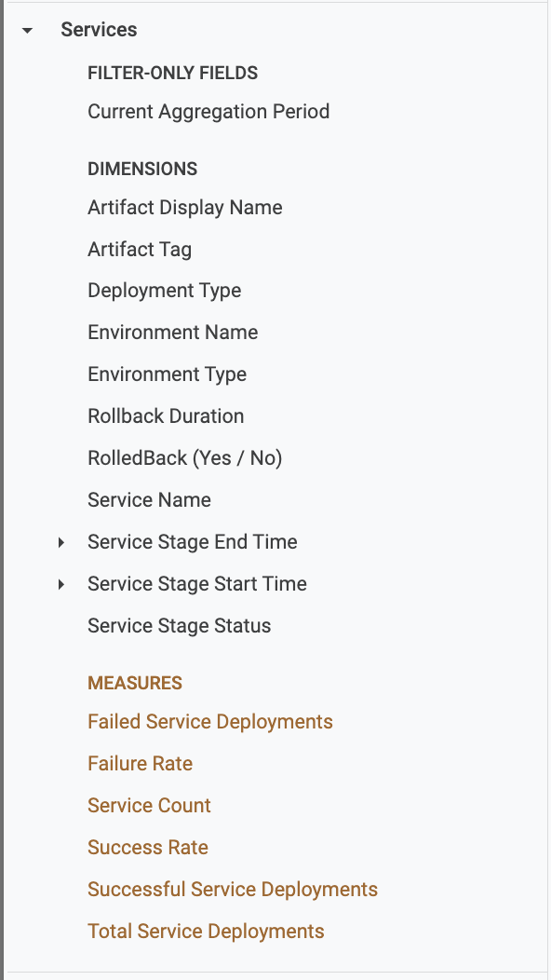Pick the Environment Name dimension
551x980 pixels.
point(173,333)
